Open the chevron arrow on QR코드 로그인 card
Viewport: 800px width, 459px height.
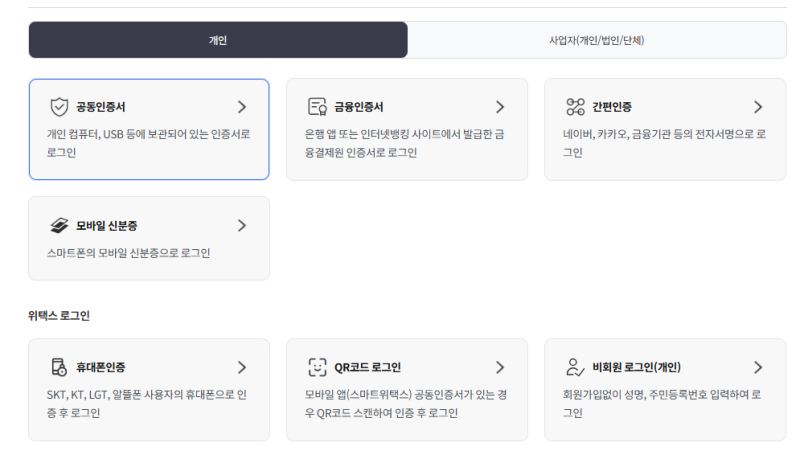500,367
